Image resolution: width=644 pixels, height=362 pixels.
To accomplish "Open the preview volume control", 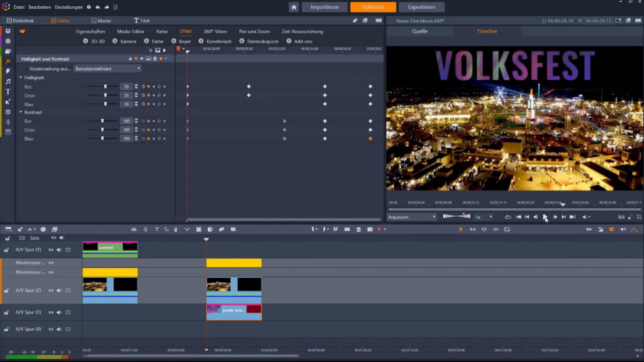I will point(586,217).
